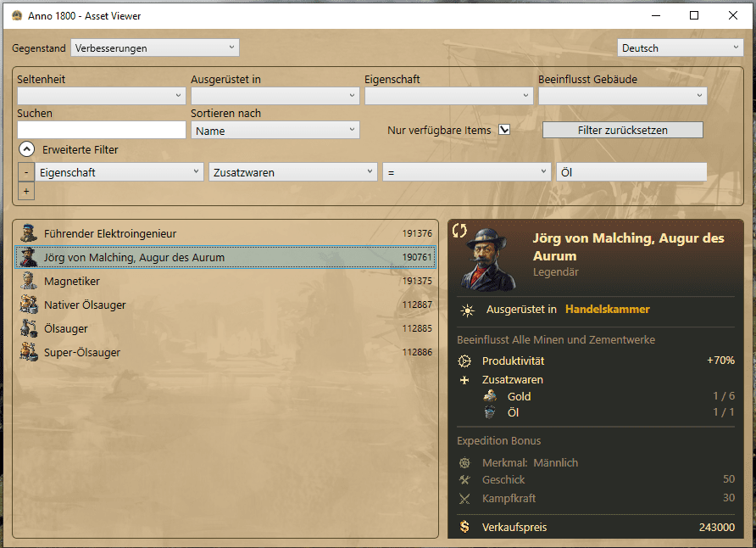Select Jörg von Malching, Augur des Aurum row

point(225,257)
